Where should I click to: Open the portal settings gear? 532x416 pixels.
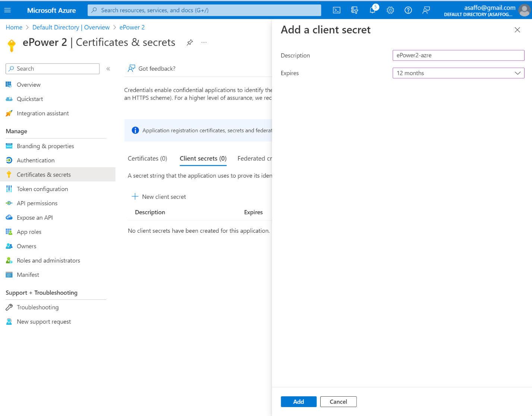390,10
